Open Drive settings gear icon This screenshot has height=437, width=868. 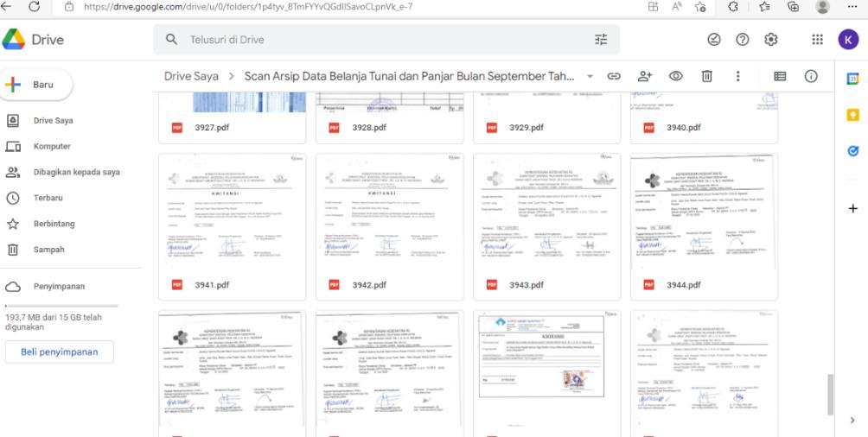[x=770, y=39]
